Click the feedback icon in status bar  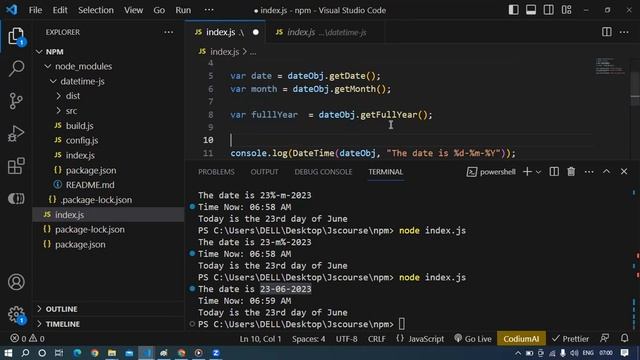pos(604,338)
